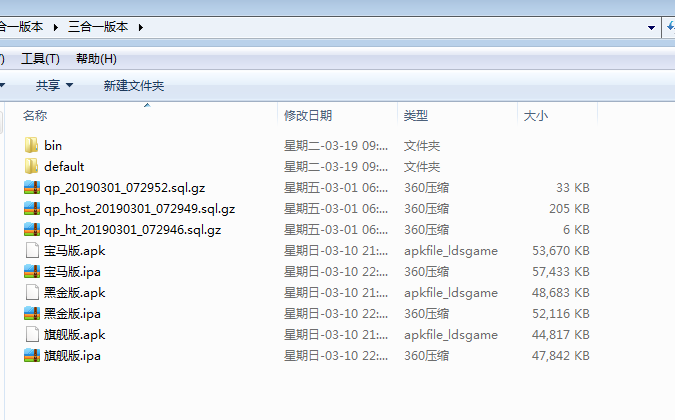Screen dimensions: 675x420
Task: Click apkfile_ldsgame type of 黑金版.apk
Action: pos(451,293)
